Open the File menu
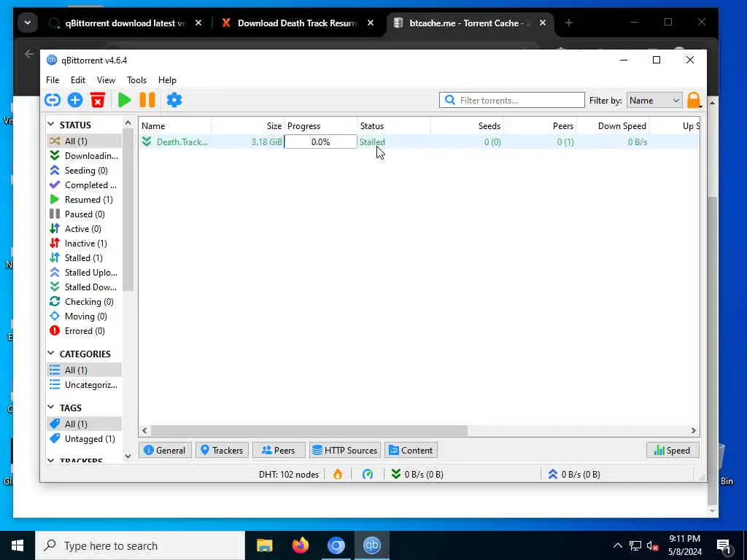Screen dimensions: 747x560 53,80
